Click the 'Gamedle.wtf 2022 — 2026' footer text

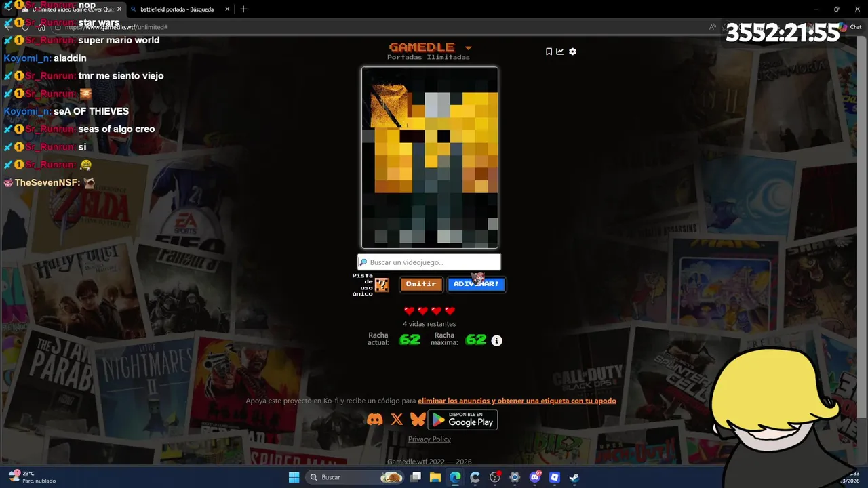[x=429, y=462]
